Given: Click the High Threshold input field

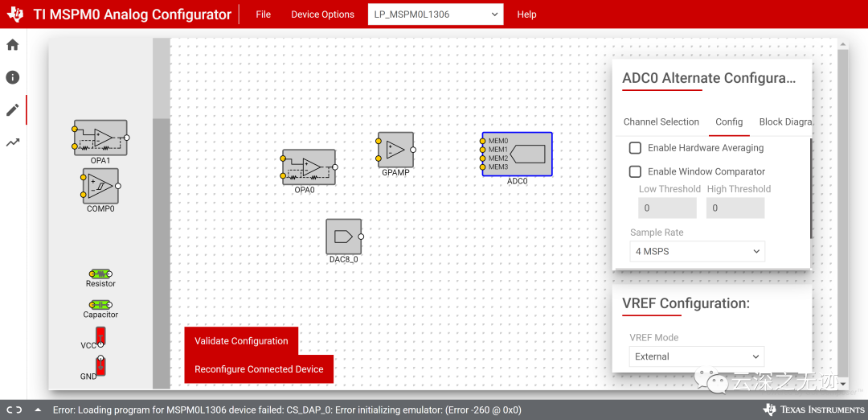Looking at the screenshot, I should click(x=735, y=208).
